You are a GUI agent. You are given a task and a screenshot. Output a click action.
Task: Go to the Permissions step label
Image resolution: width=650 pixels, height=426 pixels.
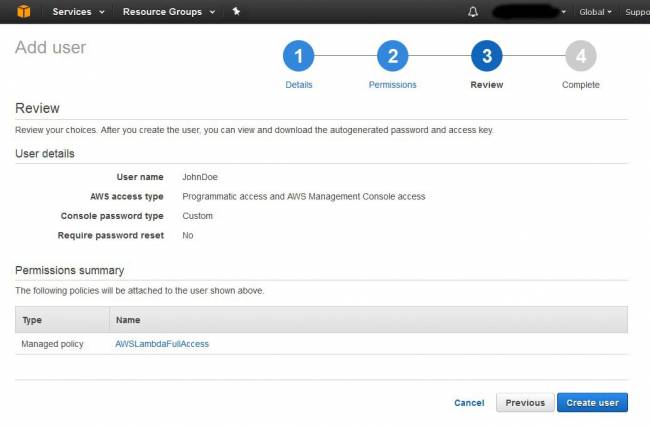tap(392, 85)
